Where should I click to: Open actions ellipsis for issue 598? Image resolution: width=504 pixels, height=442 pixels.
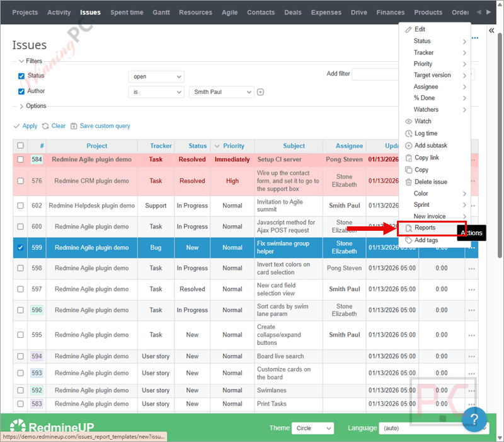click(x=471, y=269)
